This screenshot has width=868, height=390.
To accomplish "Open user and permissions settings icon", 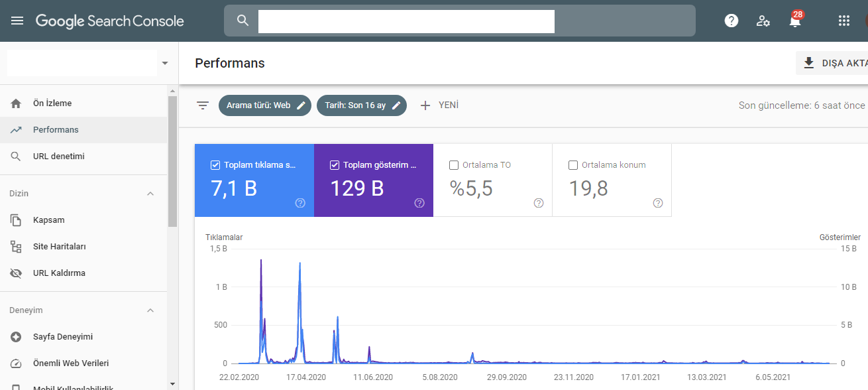I will [763, 21].
